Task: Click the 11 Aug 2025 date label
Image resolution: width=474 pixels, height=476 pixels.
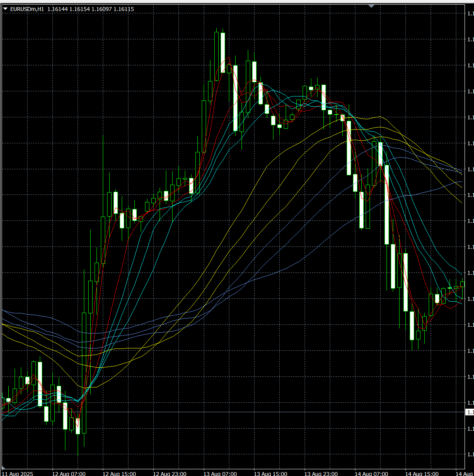Action: click(x=18, y=473)
